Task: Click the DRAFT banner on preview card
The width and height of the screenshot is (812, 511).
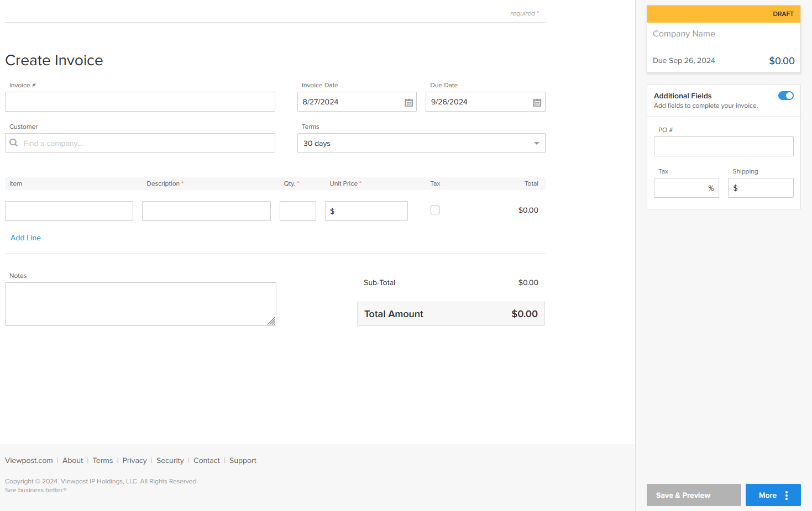Action: 724,14
